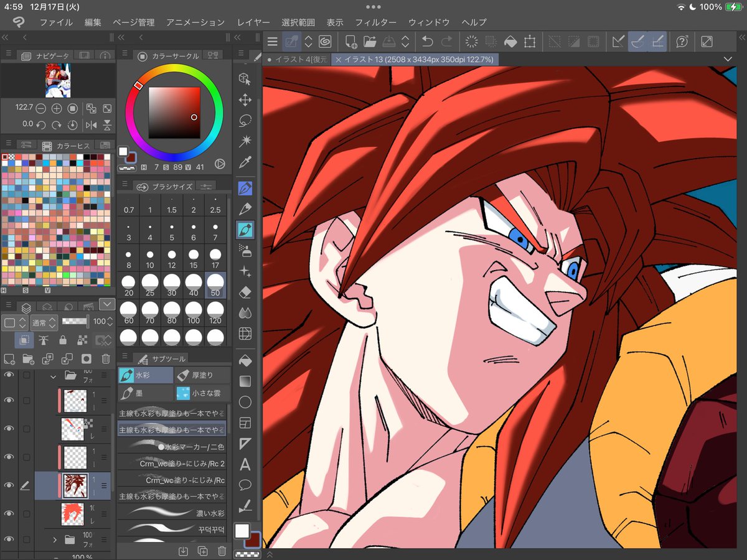Click the New layer folder icon
The width and height of the screenshot is (747, 560).
click(29, 359)
